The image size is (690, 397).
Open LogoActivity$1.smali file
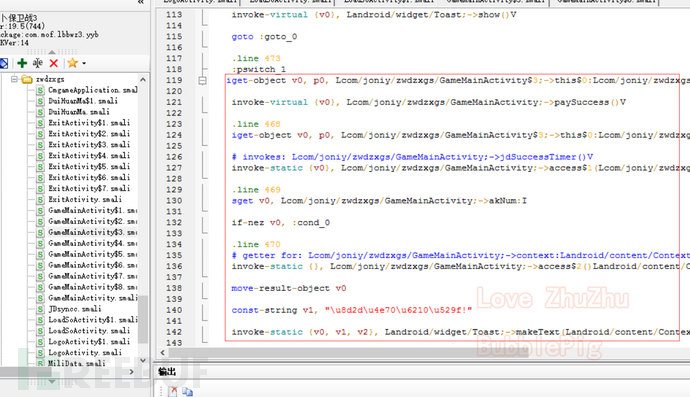(89, 342)
